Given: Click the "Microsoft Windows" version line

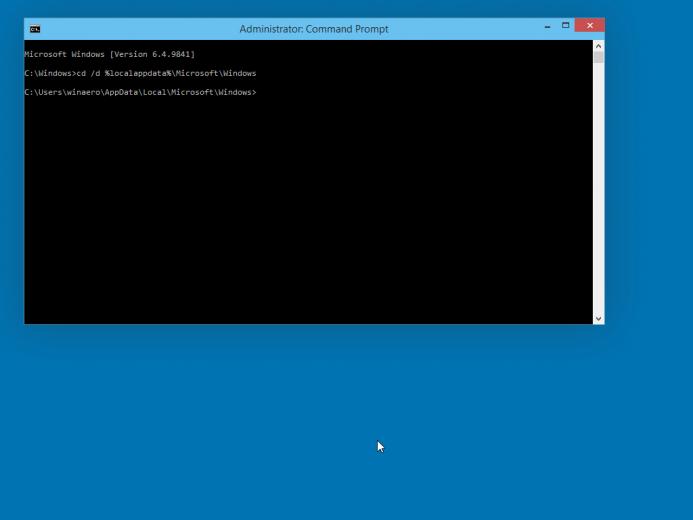Looking at the screenshot, I should 65,54.
